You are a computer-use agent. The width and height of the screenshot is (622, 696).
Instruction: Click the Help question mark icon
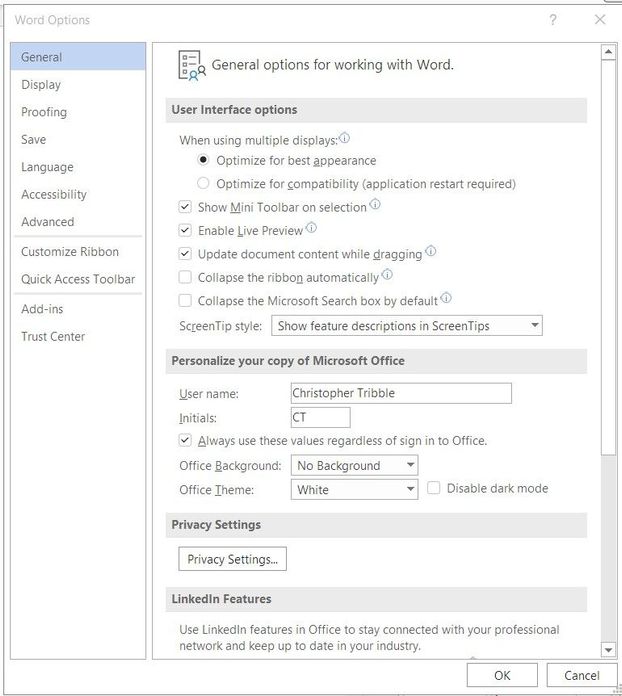553,20
